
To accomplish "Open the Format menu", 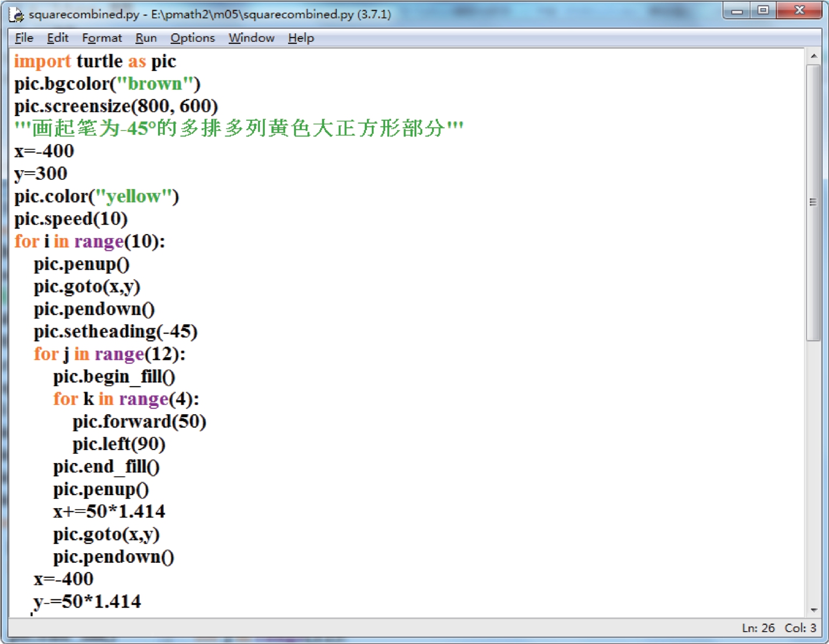I will click(x=102, y=38).
